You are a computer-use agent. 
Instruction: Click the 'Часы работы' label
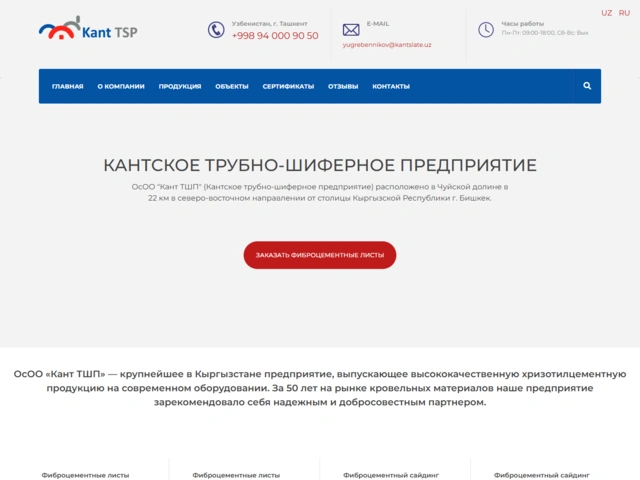(x=522, y=24)
